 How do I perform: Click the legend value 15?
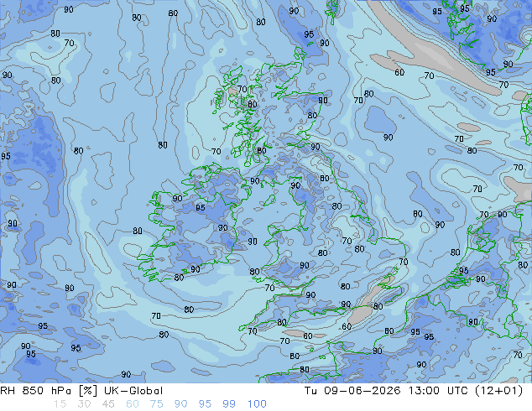[x=60, y=404]
